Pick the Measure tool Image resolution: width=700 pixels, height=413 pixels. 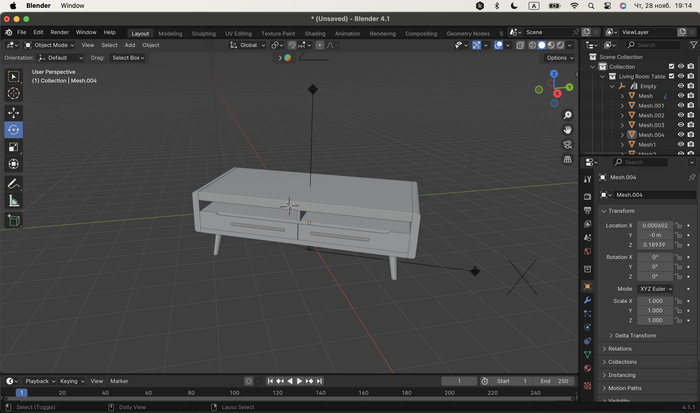14,201
